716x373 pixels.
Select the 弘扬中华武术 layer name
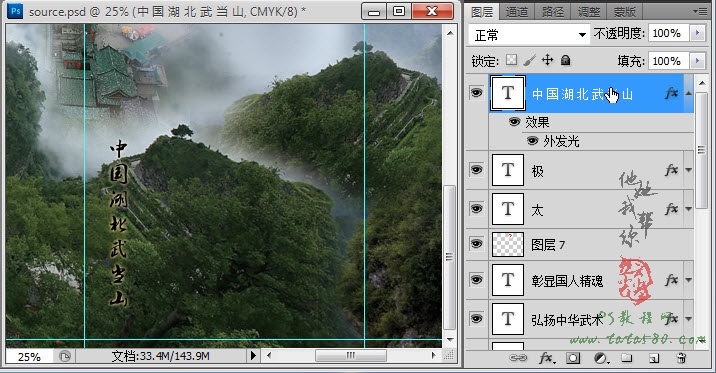pos(567,320)
